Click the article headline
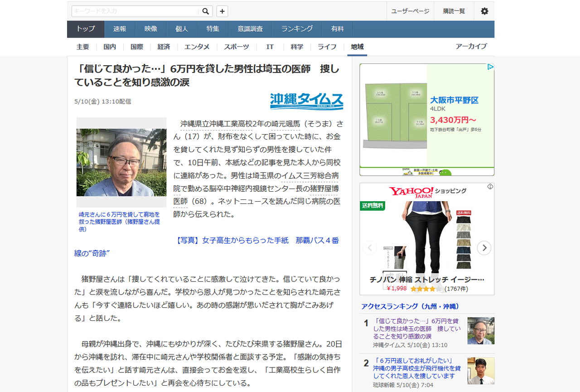The image size is (580, 392). point(207,75)
